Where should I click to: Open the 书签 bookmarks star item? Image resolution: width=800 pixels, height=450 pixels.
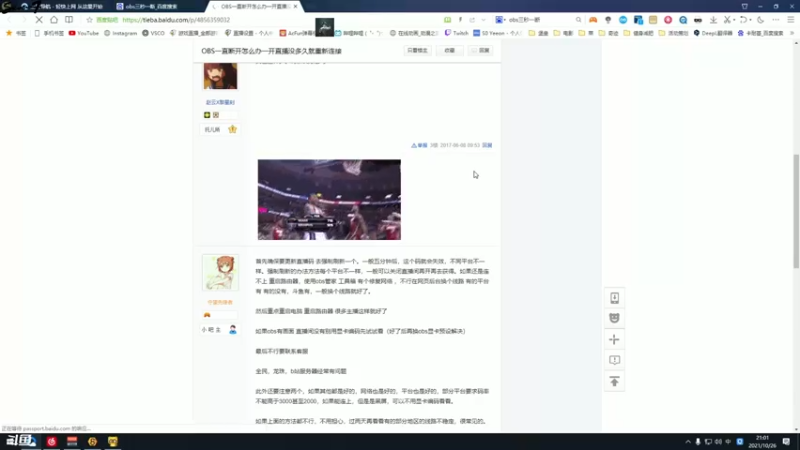(x=16, y=33)
